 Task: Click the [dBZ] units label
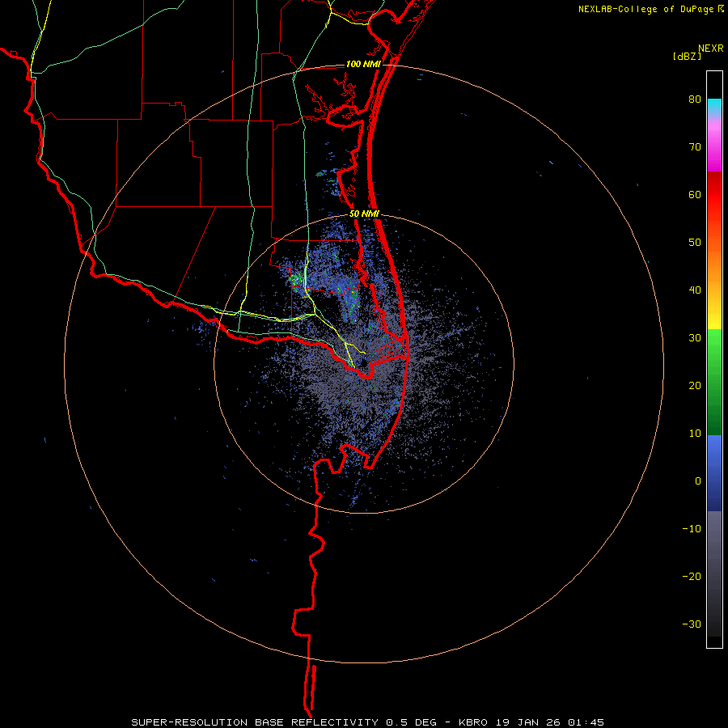(688, 57)
